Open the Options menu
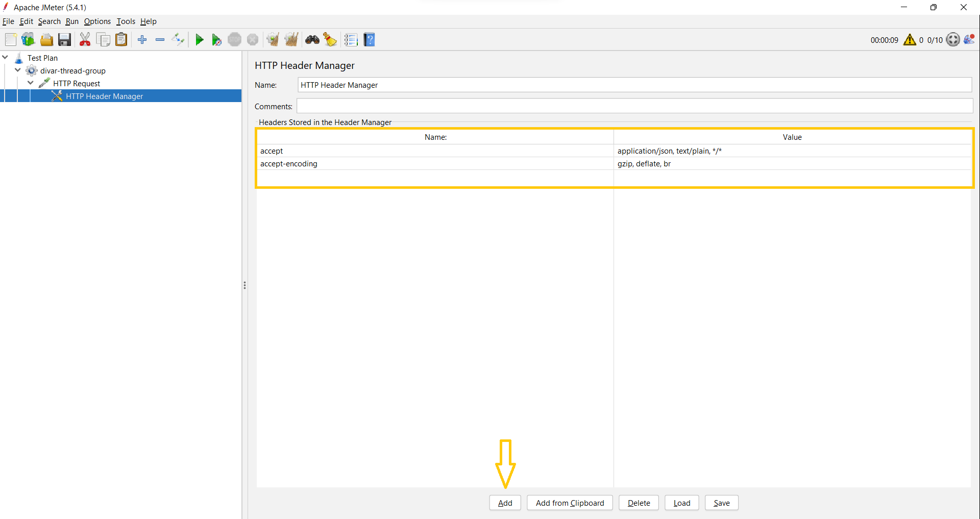Screen dimensions: 980x519 97,21
